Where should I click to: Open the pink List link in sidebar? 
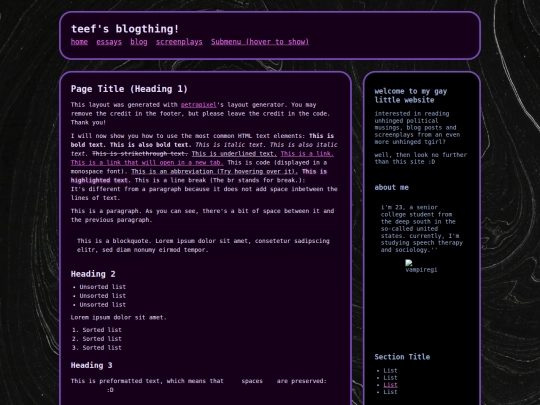pyautogui.click(x=390, y=385)
